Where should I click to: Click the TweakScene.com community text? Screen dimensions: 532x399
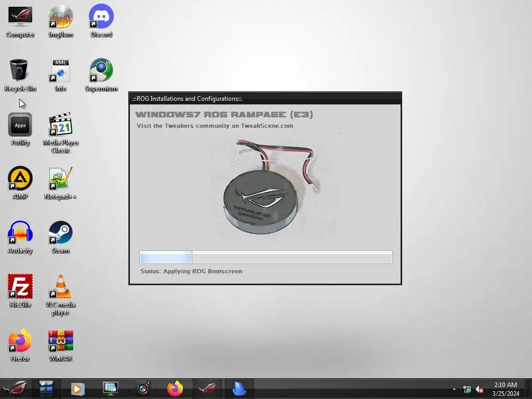[215, 126]
